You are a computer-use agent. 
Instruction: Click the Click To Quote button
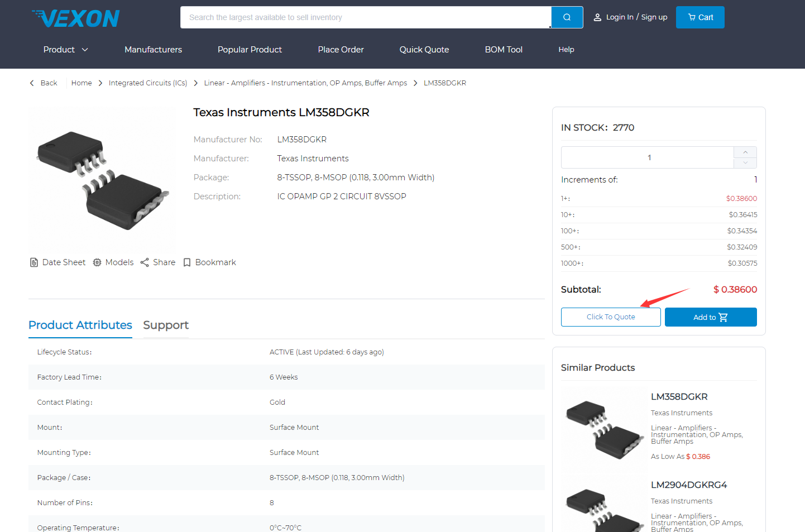611,317
